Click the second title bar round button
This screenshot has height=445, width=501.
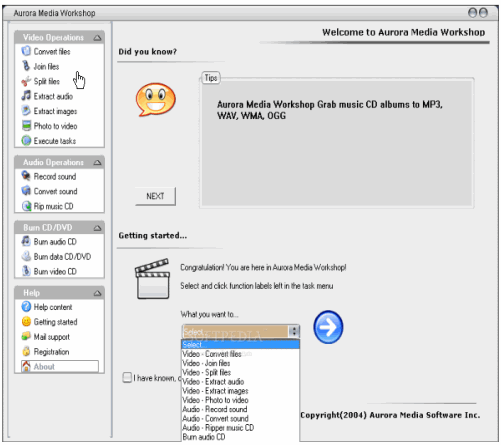(x=483, y=13)
